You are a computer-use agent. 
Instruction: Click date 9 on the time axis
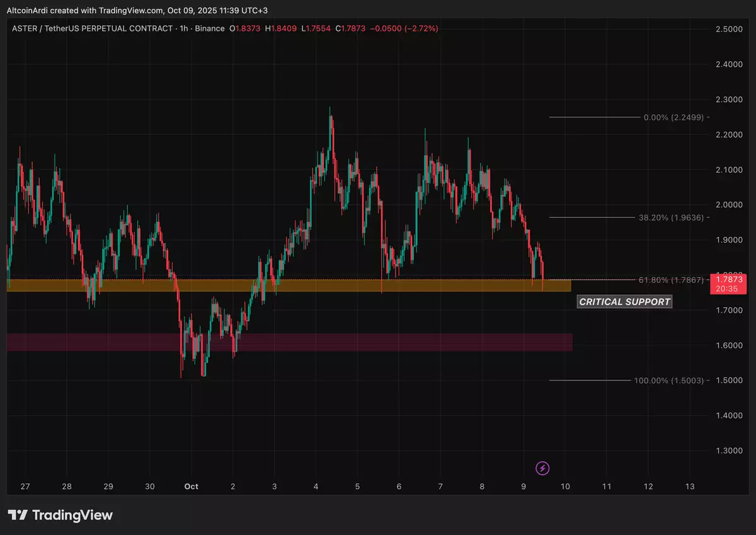524,486
